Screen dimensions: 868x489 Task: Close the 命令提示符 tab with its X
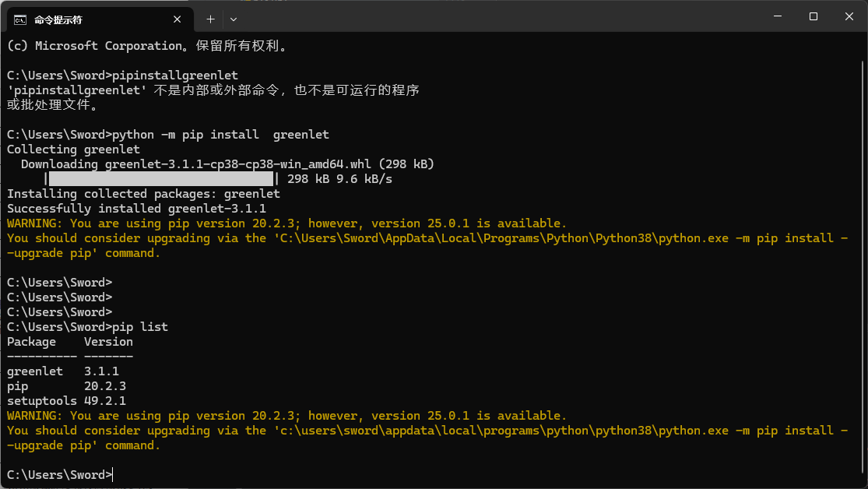coord(177,19)
